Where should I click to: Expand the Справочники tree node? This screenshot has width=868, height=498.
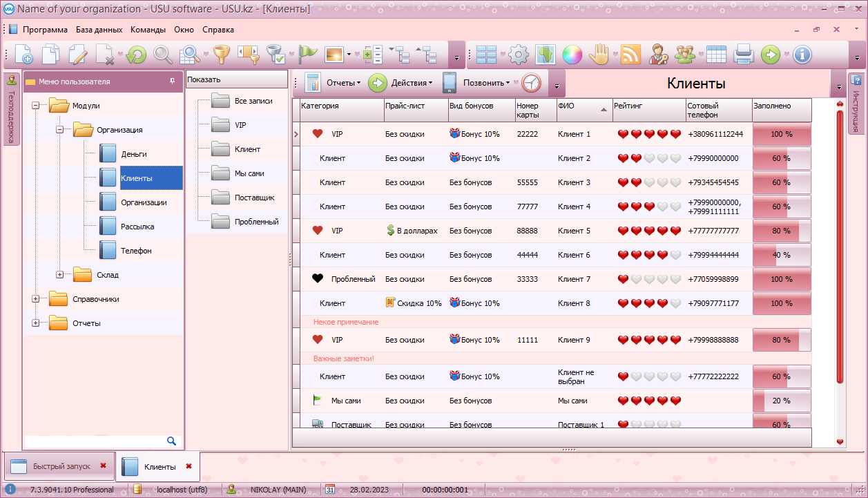[x=36, y=299]
